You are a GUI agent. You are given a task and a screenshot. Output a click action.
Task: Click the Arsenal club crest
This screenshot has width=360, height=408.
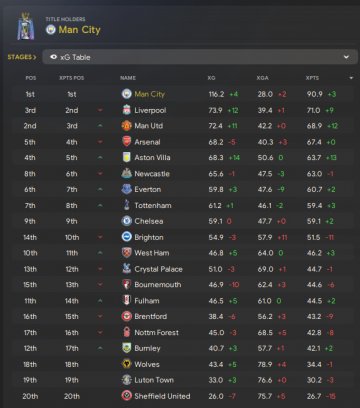(x=127, y=142)
